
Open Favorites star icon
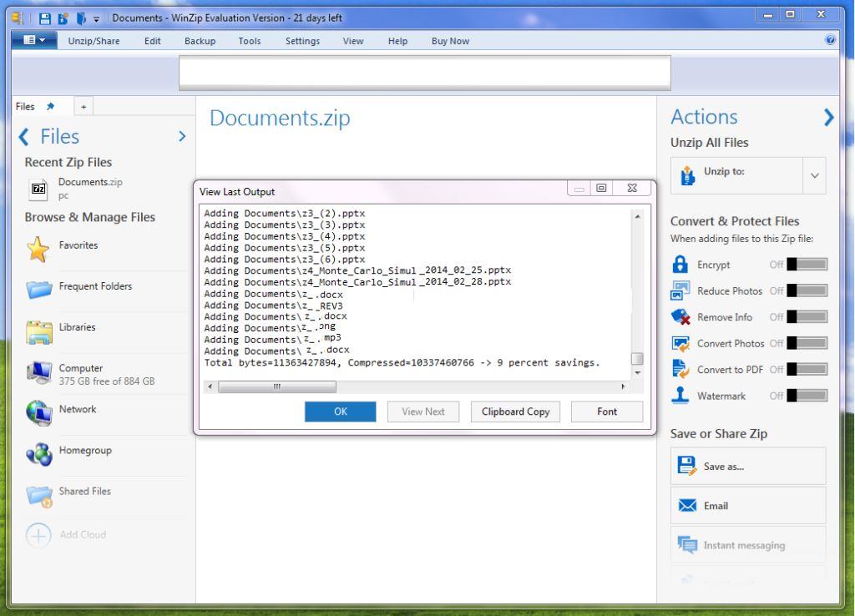click(38, 249)
